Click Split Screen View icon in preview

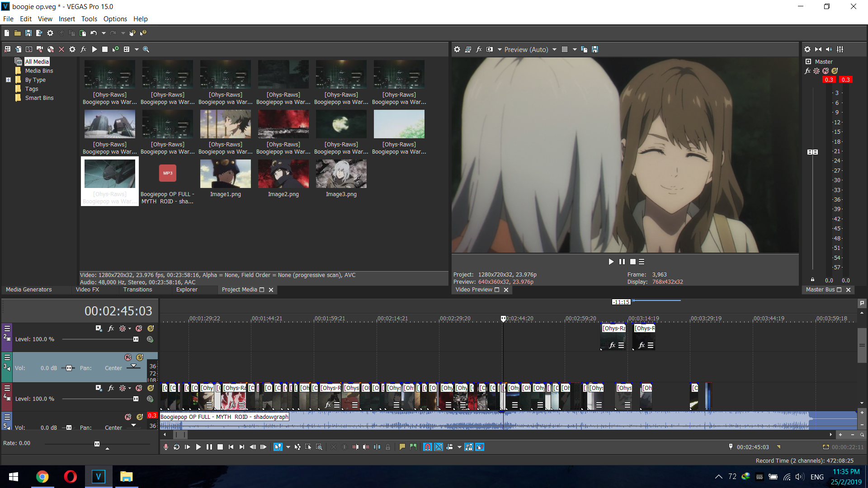pyautogui.click(x=490, y=49)
